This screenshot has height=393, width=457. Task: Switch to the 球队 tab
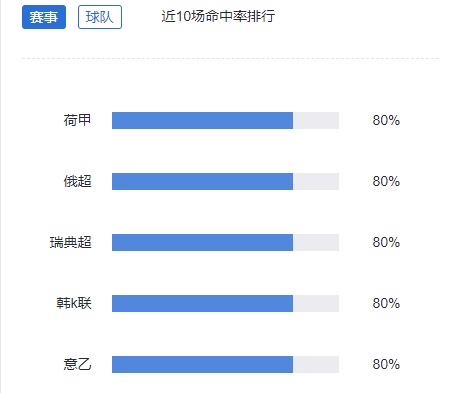100,17
